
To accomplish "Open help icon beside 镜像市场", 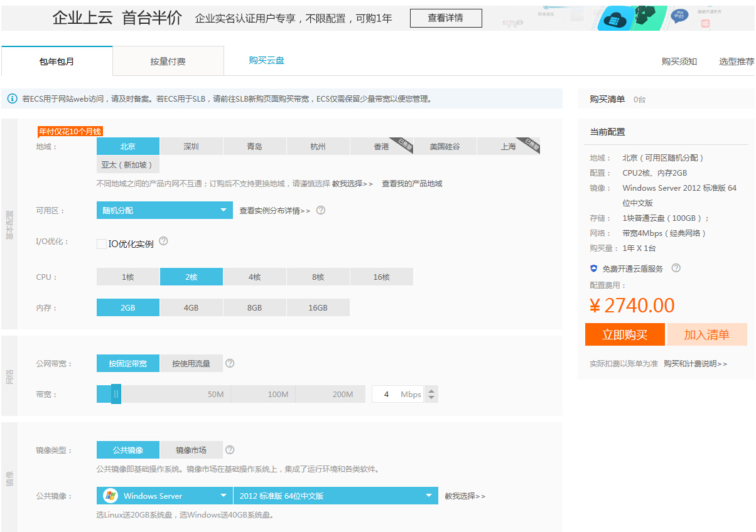I will coord(230,449).
